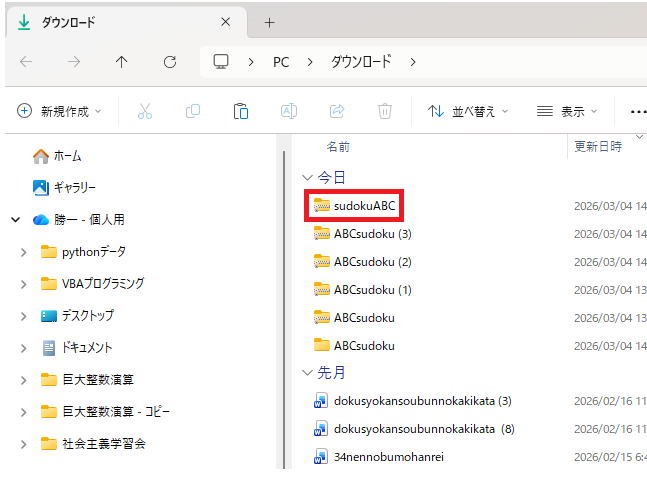This screenshot has width=647, height=477.
Task: Refresh the current folder view
Action: [x=170, y=62]
